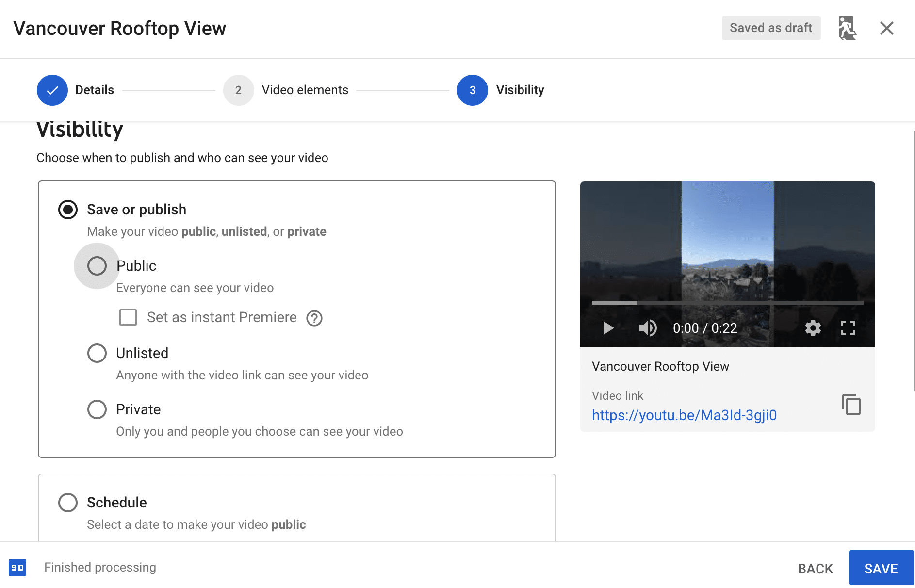The image size is (915, 588).
Task: Go back using the BACK button
Action: pyautogui.click(x=815, y=568)
